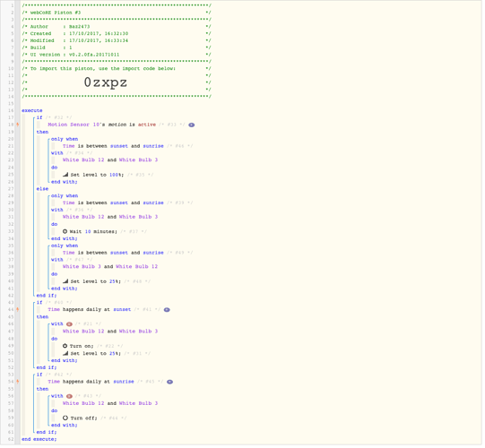Click 'sunset' on line 21
Screen dimensions: 485x448
tap(119, 147)
